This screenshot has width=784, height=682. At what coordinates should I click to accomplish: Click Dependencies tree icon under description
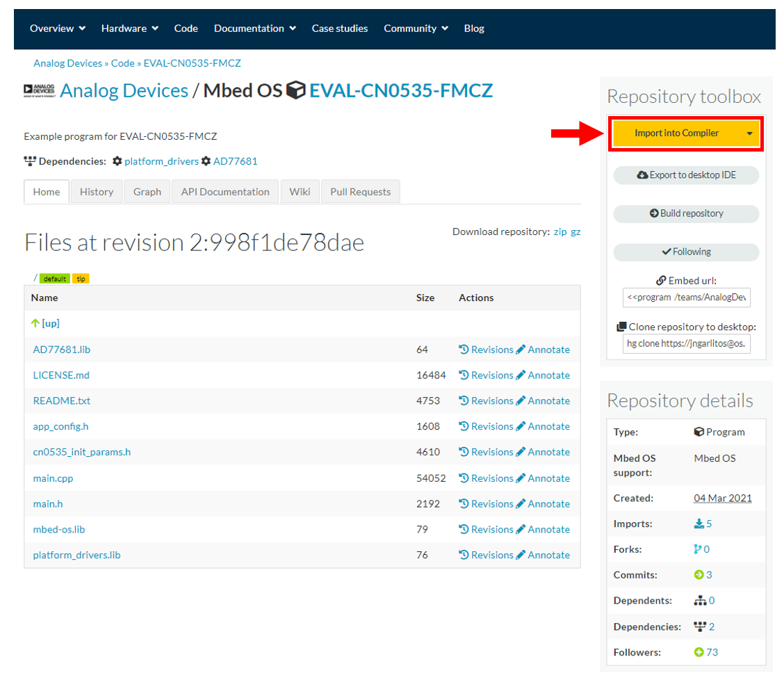30,161
